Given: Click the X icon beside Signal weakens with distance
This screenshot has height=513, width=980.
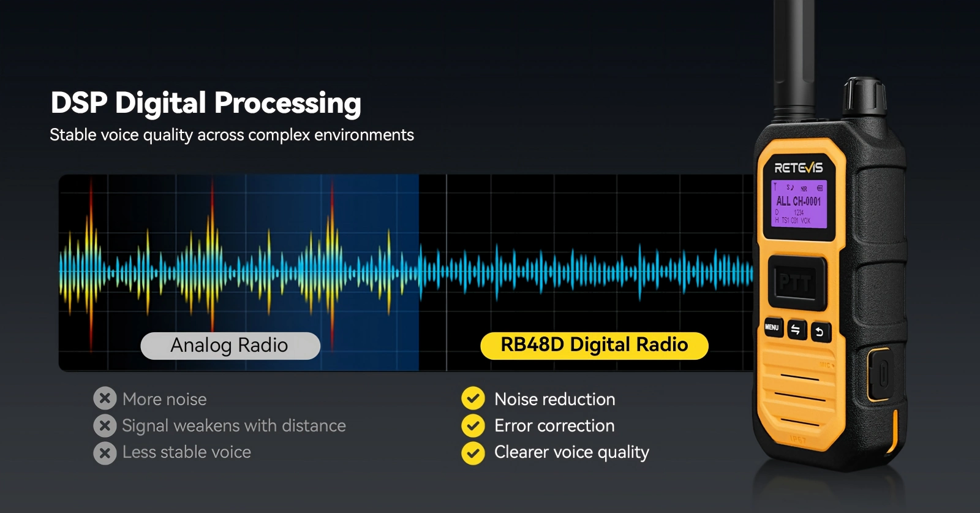Looking at the screenshot, I should pyautogui.click(x=105, y=425).
